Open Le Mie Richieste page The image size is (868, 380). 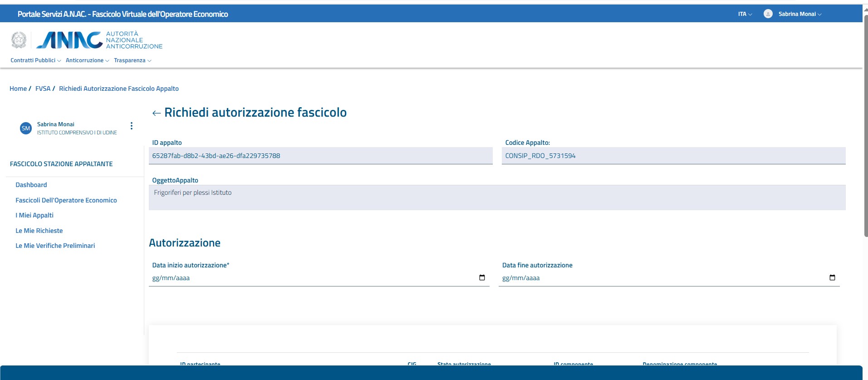(x=39, y=231)
